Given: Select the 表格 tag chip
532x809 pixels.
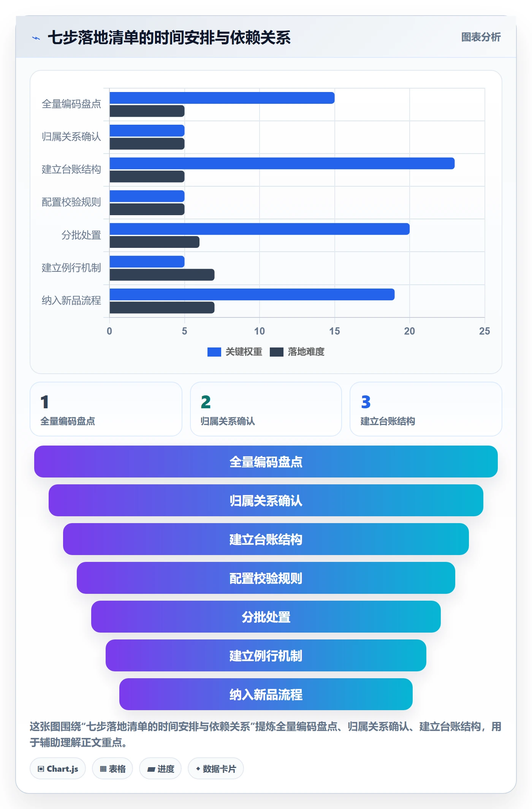Looking at the screenshot, I should point(112,769).
